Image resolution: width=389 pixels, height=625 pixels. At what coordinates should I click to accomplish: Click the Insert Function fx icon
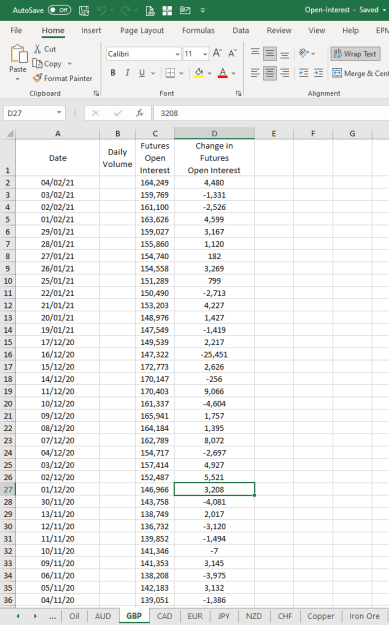[139, 113]
